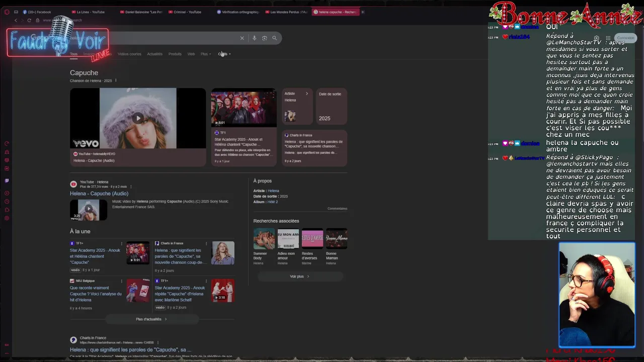Switch to the Les Mondes Perdus tab

coord(286,12)
